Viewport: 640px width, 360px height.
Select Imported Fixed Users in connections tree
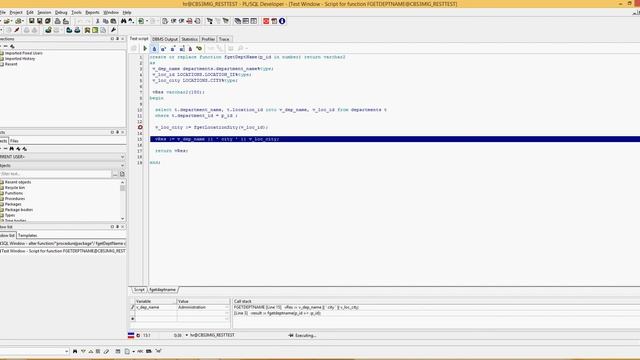point(24,53)
